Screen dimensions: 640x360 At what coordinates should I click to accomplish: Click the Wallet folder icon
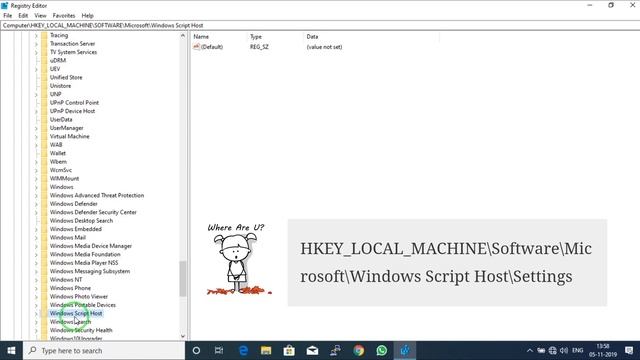click(44, 153)
